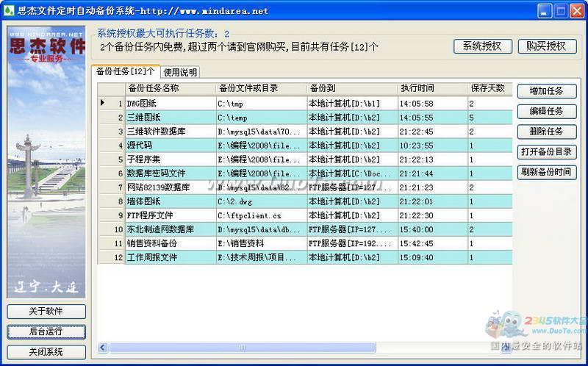
Task: Open 关于软件 about dialog
Action: click(46, 312)
